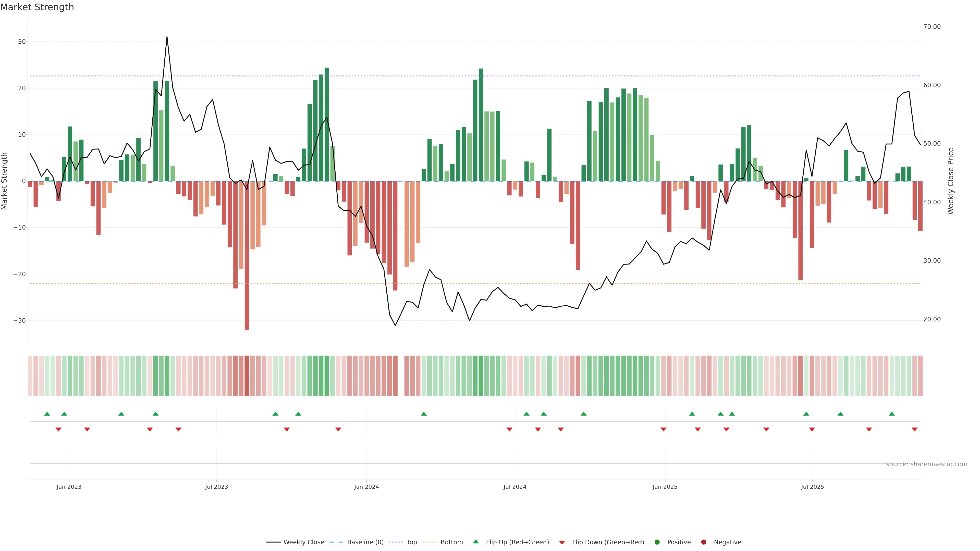Click the Weekly Close Price axis title
Viewport: 980px width, 551px height.
(951, 181)
